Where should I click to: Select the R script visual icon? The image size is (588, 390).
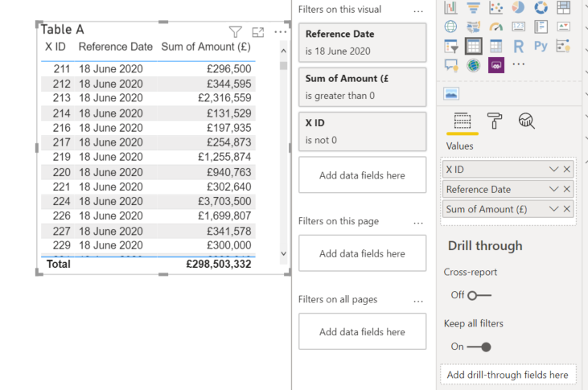click(x=518, y=47)
